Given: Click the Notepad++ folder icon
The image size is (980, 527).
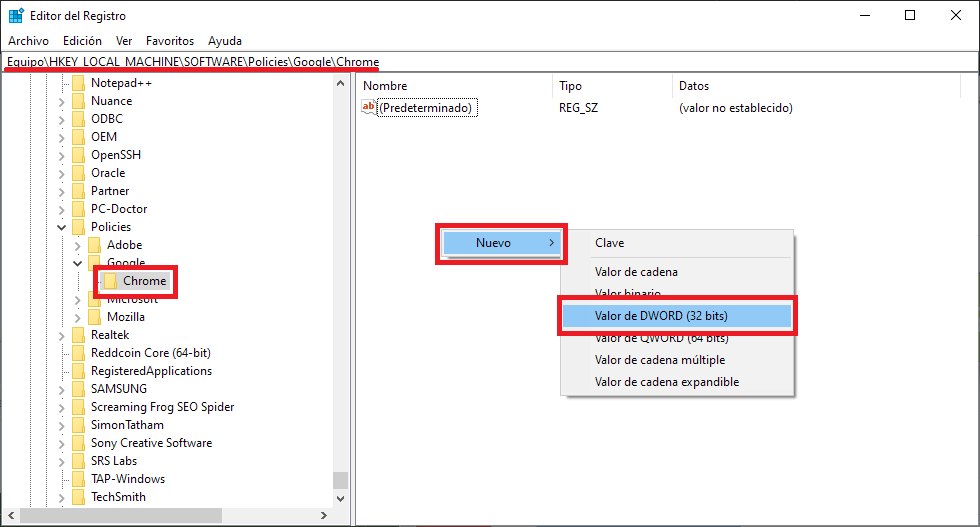Looking at the screenshot, I should pos(78,83).
